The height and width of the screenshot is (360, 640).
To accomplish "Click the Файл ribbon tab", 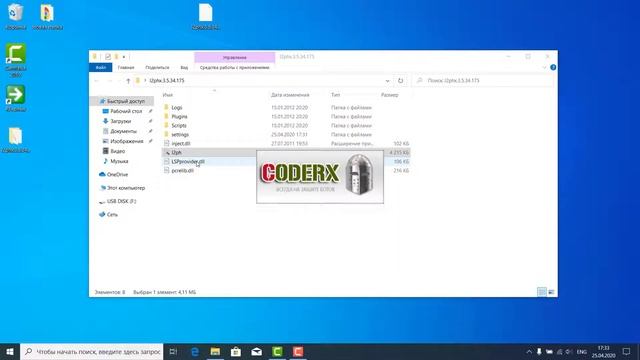I will (x=100, y=67).
